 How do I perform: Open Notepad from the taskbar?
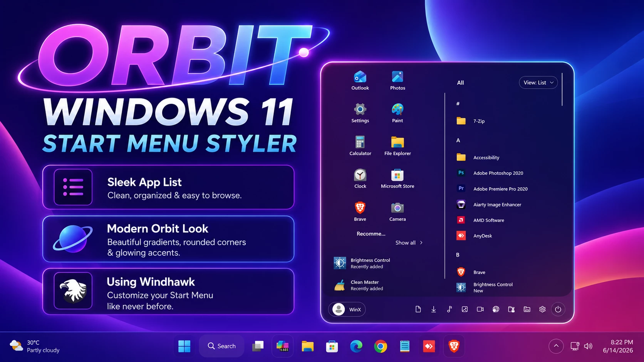[x=404, y=346]
